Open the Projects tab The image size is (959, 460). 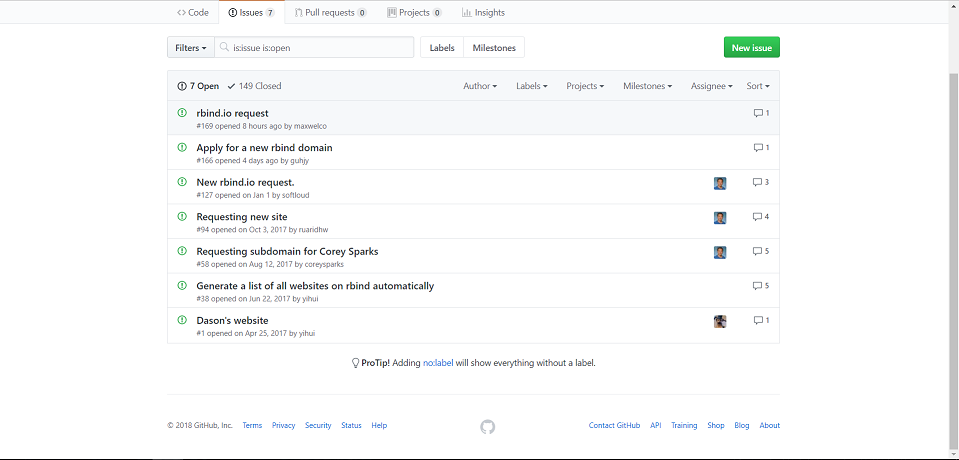pyautogui.click(x=414, y=12)
